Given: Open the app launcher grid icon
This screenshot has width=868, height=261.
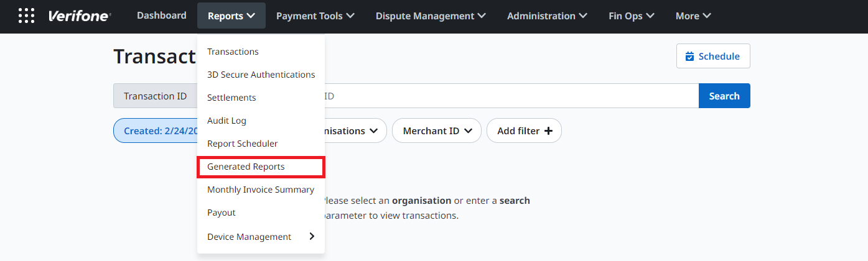Looking at the screenshot, I should click(x=26, y=16).
